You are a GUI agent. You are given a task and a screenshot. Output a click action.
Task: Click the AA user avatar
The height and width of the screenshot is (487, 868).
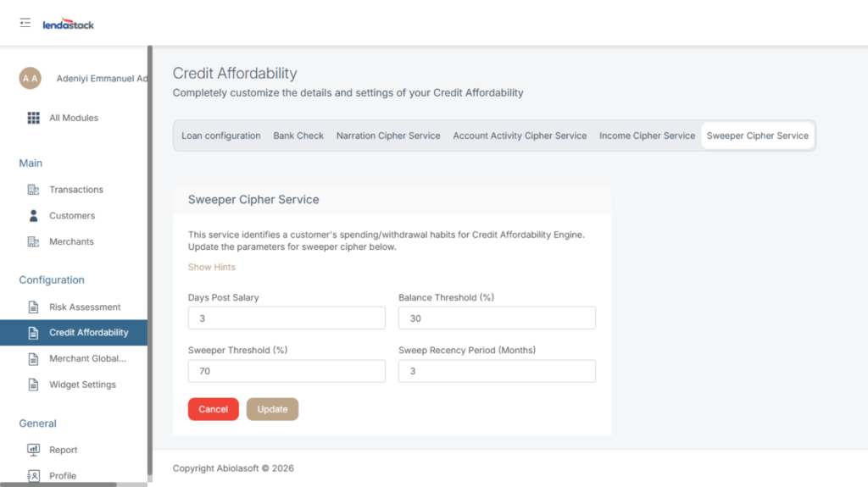[x=30, y=78]
